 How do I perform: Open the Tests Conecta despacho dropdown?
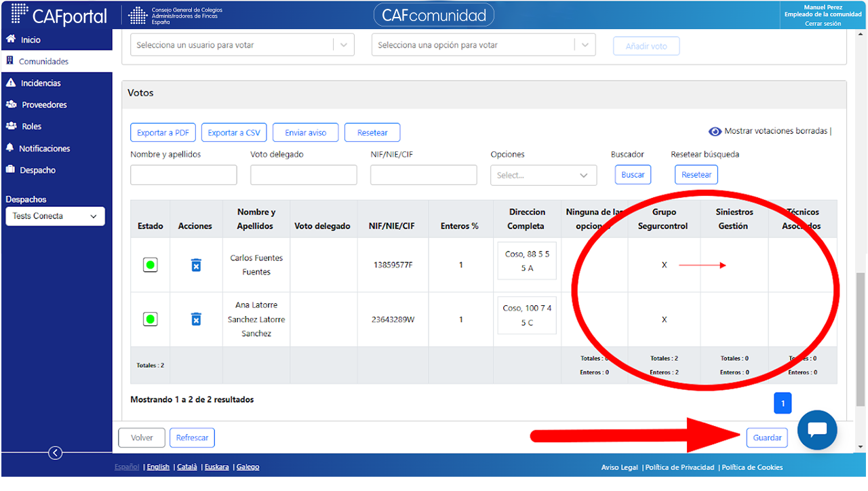coord(55,216)
